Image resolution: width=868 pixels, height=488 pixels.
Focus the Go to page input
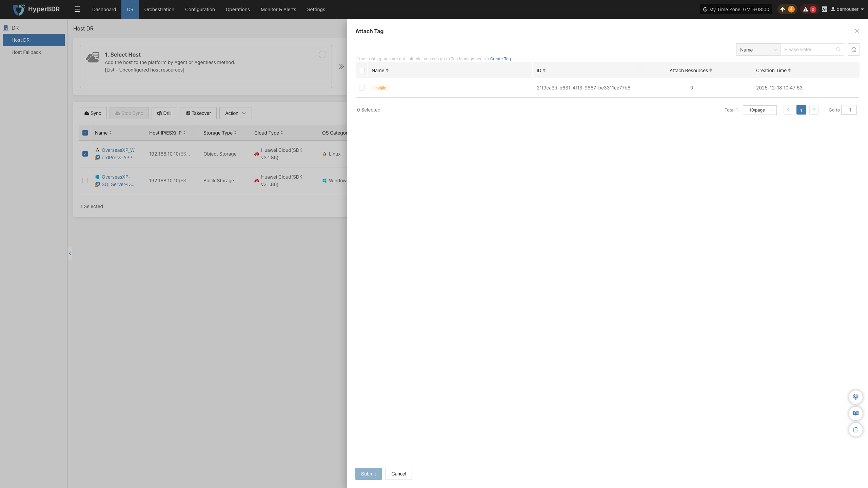pyautogui.click(x=849, y=110)
